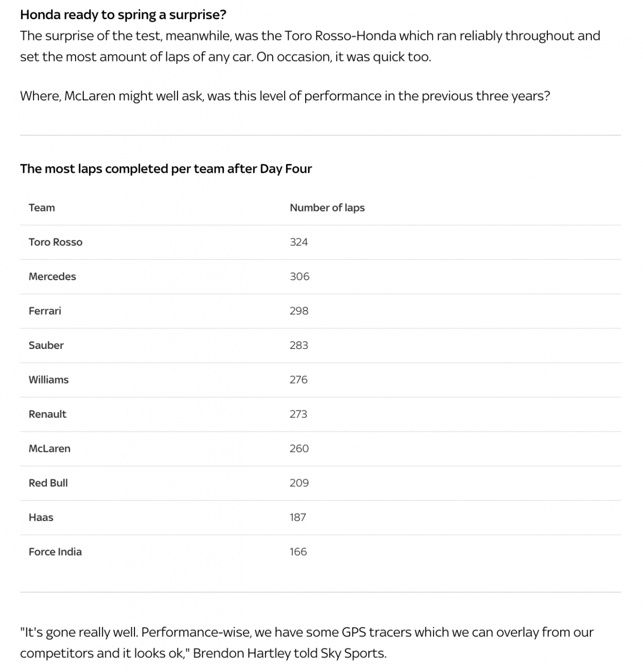Click the table title 'The most laps completed'

pyautogui.click(x=166, y=169)
